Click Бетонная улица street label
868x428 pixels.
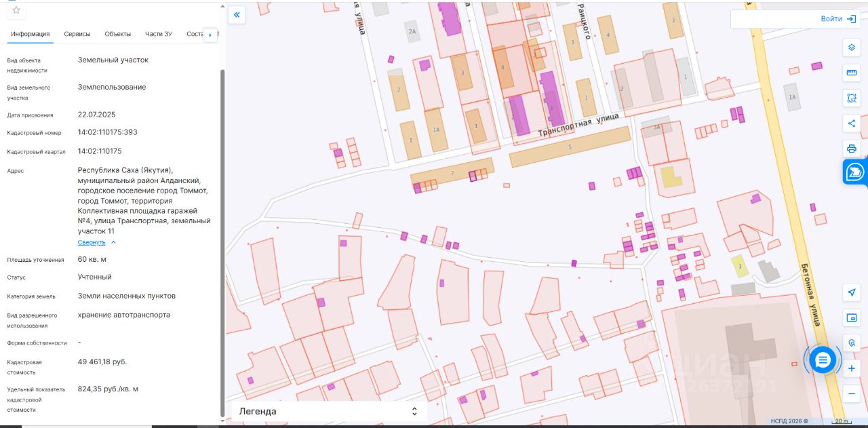[x=810, y=294]
